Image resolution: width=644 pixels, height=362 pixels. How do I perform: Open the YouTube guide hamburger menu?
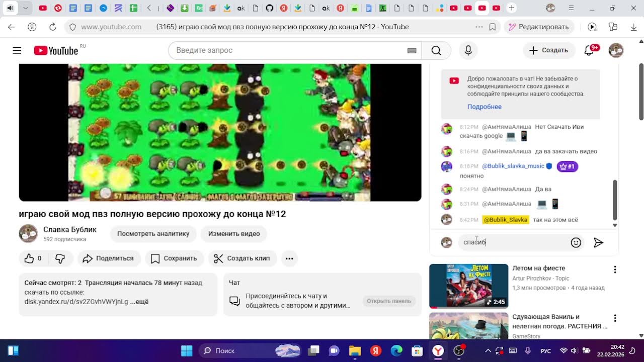17,50
